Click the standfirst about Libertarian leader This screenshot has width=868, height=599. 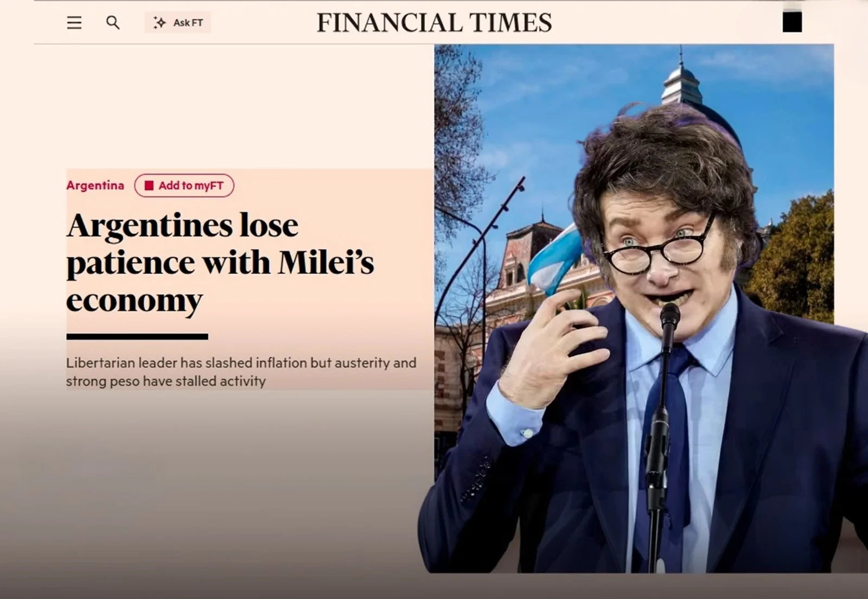point(241,372)
